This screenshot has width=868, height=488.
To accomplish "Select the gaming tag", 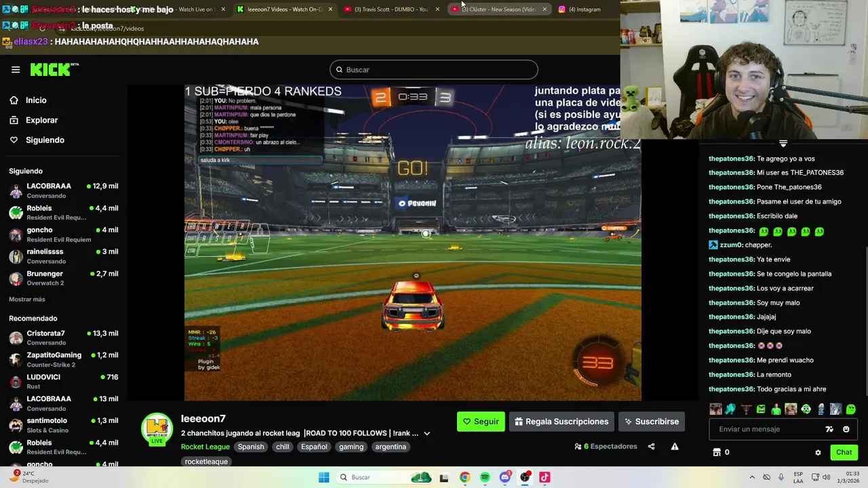I will pyautogui.click(x=351, y=447).
